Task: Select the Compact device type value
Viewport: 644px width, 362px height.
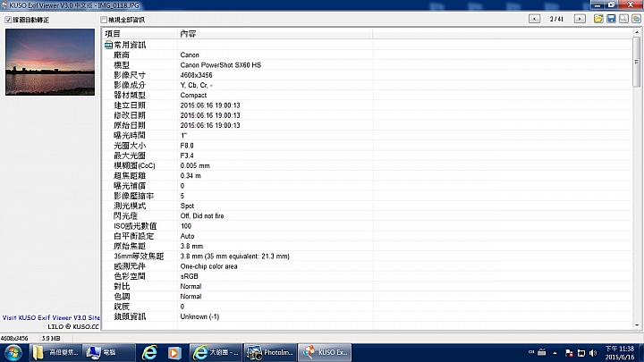Action: point(193,96)
